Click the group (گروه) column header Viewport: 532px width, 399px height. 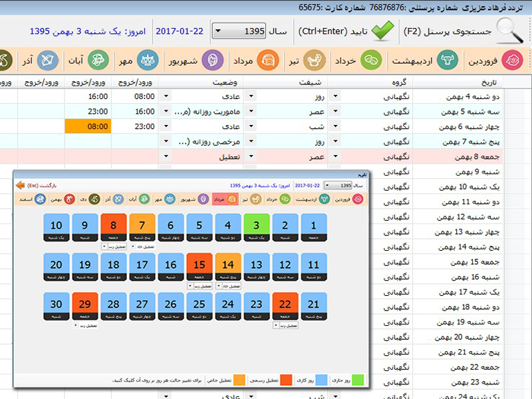pos(370,82)
